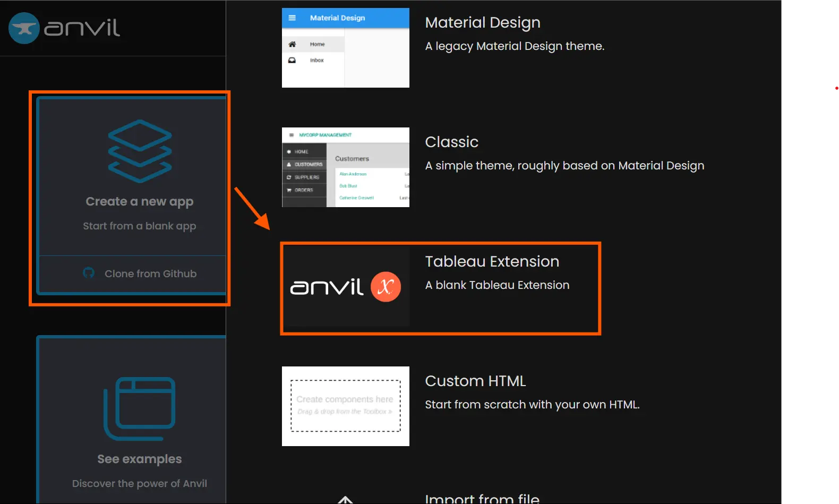839x504 pixels.
Task: Select Clone from Github
Action: pyautogui.click(x=151, y=274)
